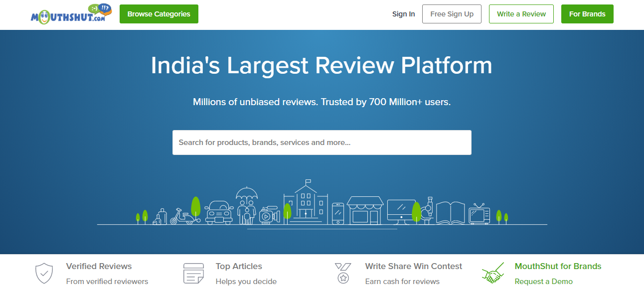Click the text "From verified reviewers"
The height and width of the screenshot is (292, 644).
[x=107, y=282]
